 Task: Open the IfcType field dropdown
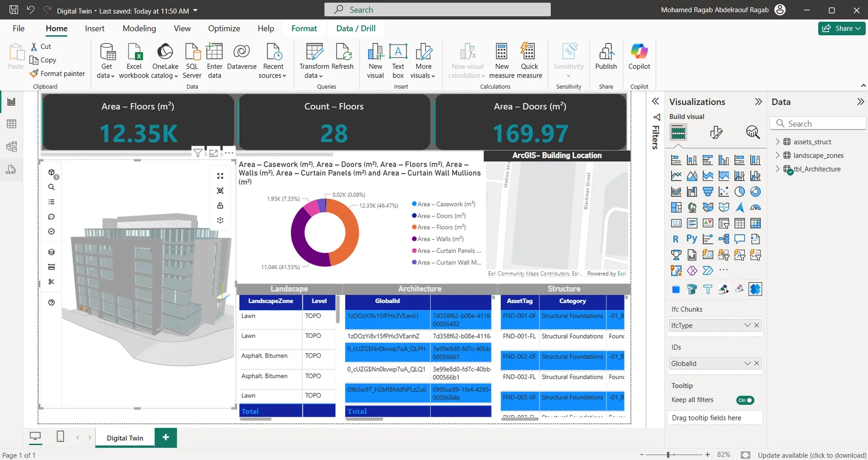tap(748, 325)
